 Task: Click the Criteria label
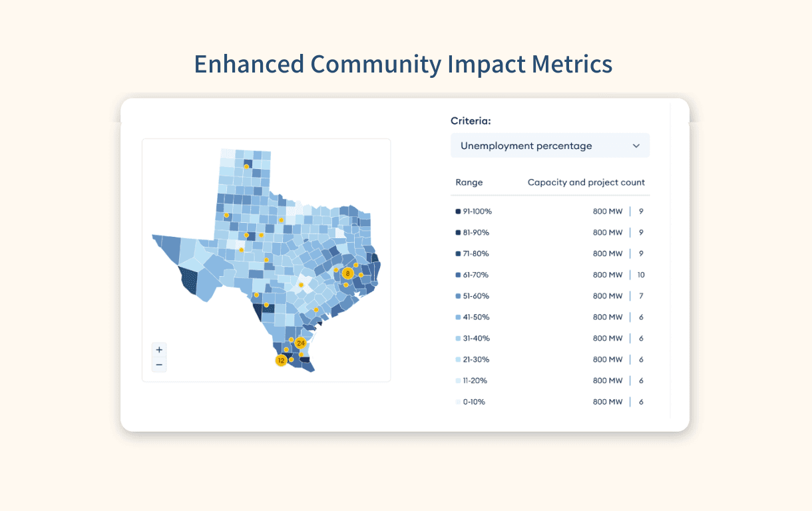tap(471, 121)
